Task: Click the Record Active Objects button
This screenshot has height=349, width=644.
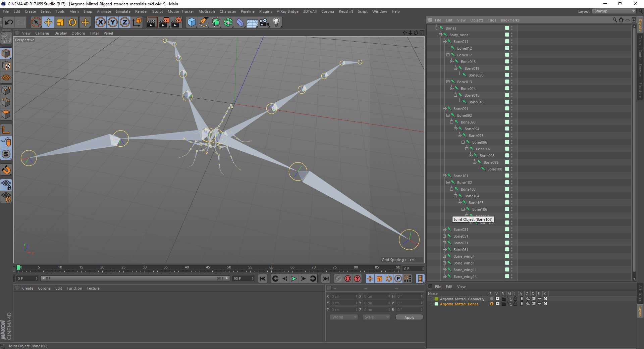Action: [338, 279]
